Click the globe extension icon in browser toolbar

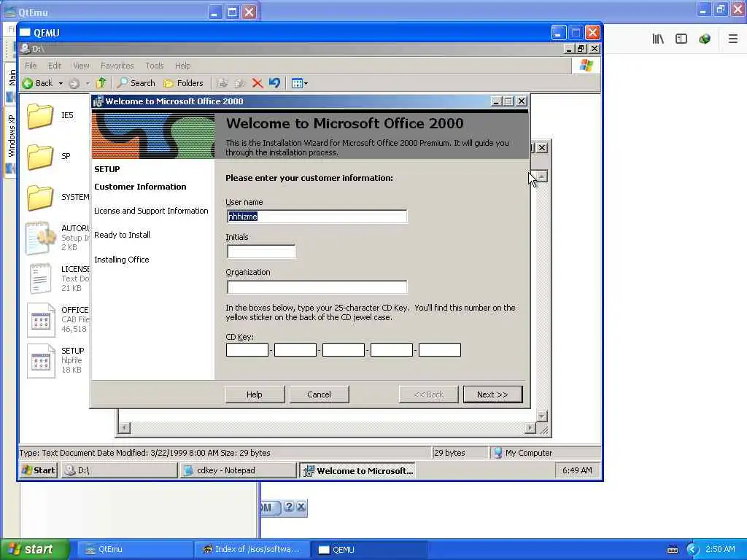[705, 39]
